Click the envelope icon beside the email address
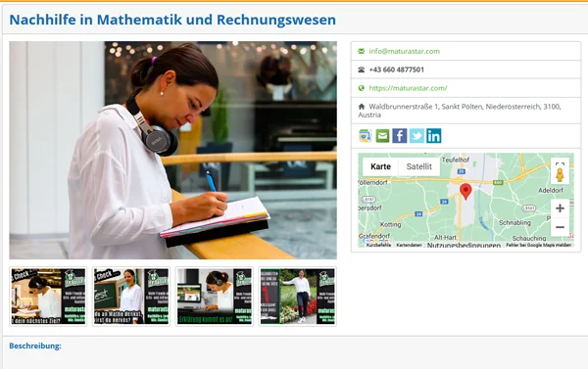Screen dimensions: 588x369 pos(361,51)
